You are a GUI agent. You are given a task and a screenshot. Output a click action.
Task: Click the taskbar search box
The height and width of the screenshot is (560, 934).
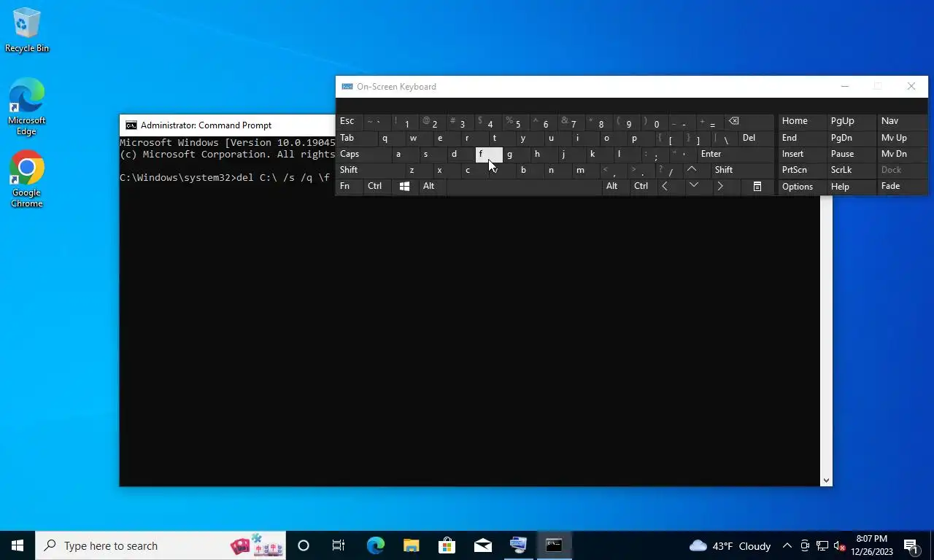pos(161,545)
